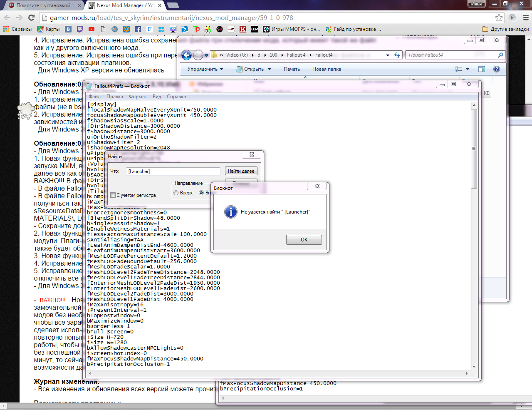Select the downward direction radio button

(201, 193)
